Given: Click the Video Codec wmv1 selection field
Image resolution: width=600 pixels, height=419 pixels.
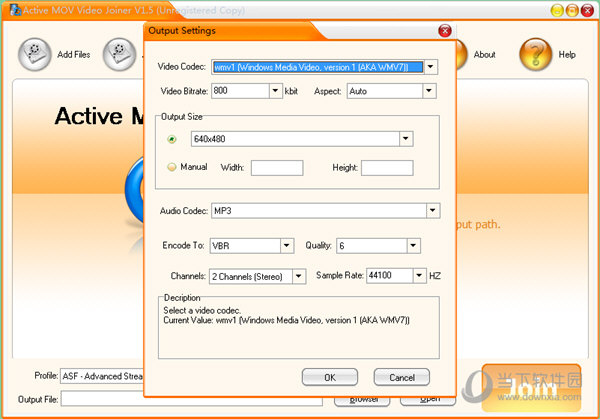Looking at the screenshot, I should (x=318, y=67).
